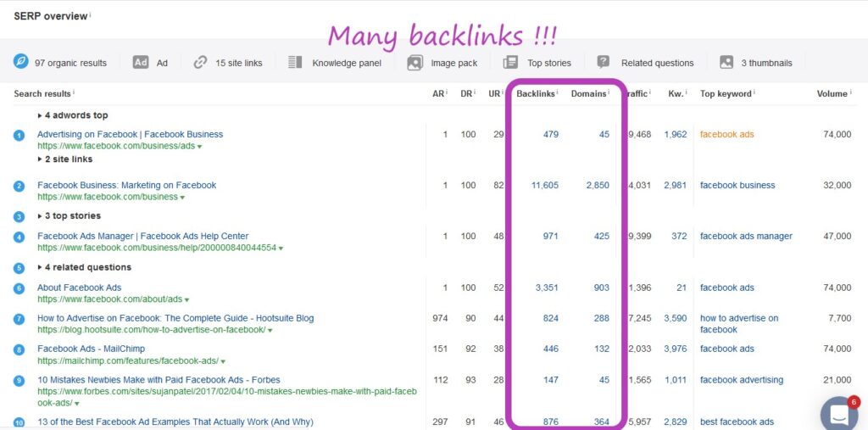Click info icon beside Backlinks header
The image size is (868, 430).
tap(558, 92)
